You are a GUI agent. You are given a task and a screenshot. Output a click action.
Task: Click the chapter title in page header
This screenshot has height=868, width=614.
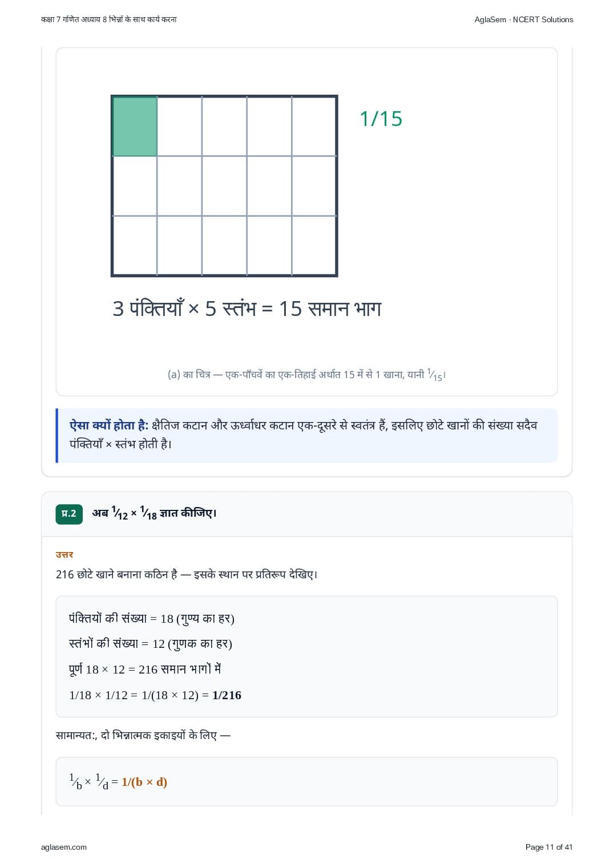point(109,19)
